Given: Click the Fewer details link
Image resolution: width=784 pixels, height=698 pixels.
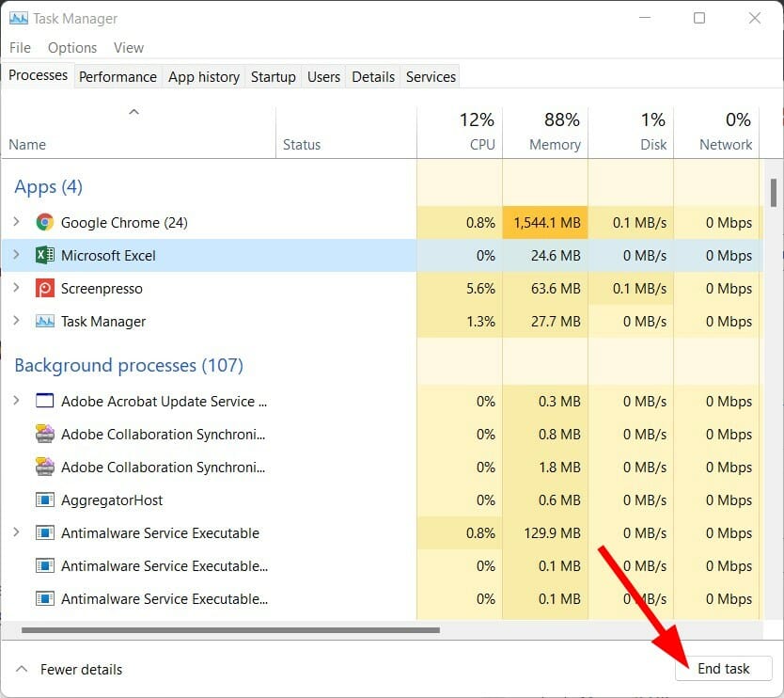Looking at the screenshot, I should [x=82, y=670].
